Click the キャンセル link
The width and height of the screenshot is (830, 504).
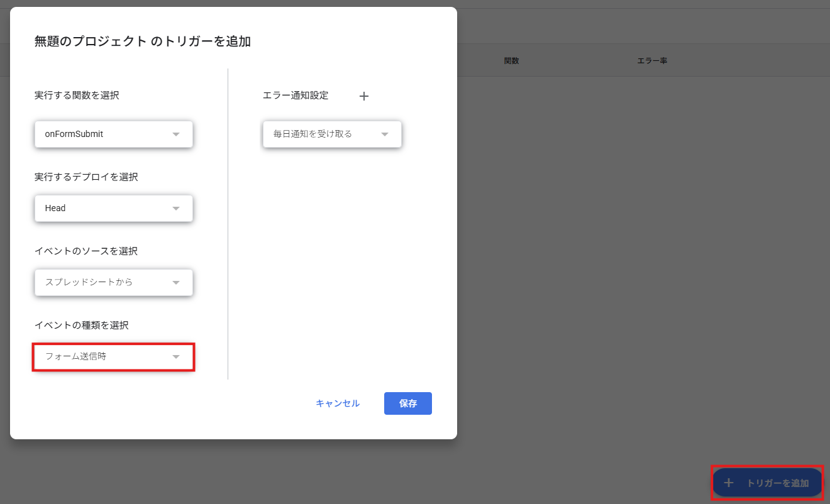tap(338, 403)
